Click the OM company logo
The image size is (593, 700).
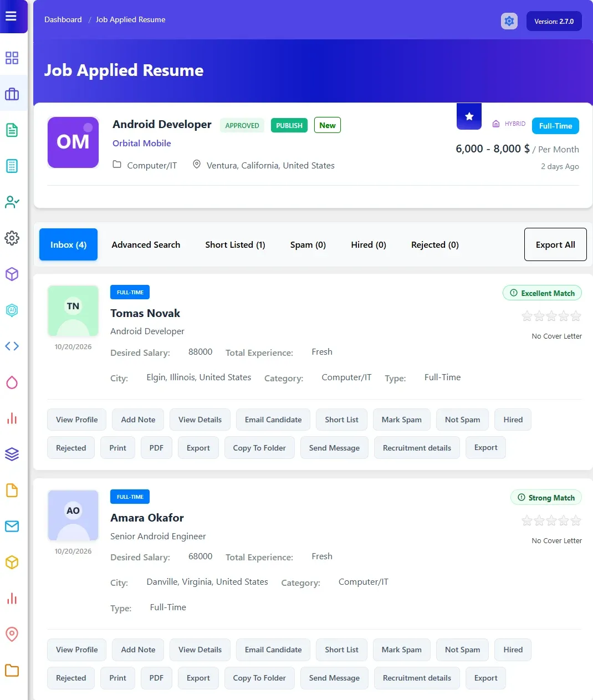click(73, 142)
